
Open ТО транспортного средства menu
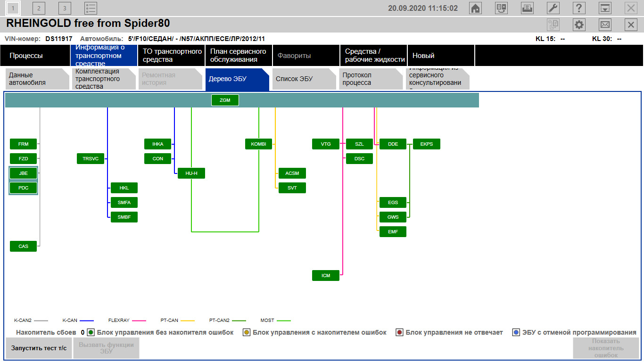click(171, 56)
